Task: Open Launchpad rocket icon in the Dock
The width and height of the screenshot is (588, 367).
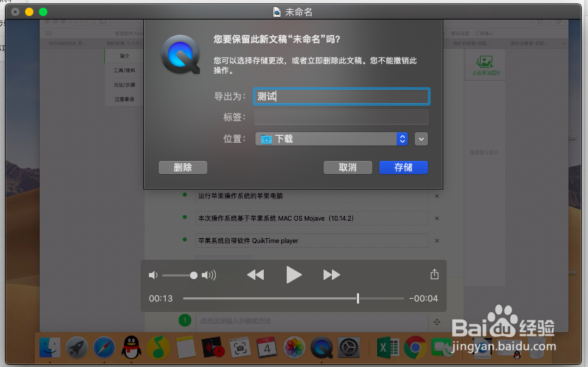Action: pyautogui.click(x=77, y=347)
